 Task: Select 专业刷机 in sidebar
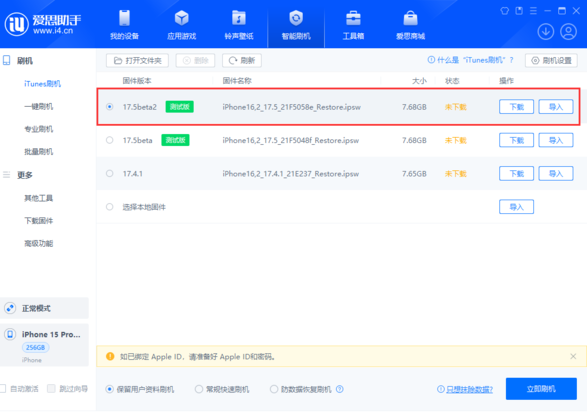(x=39, y=129)
